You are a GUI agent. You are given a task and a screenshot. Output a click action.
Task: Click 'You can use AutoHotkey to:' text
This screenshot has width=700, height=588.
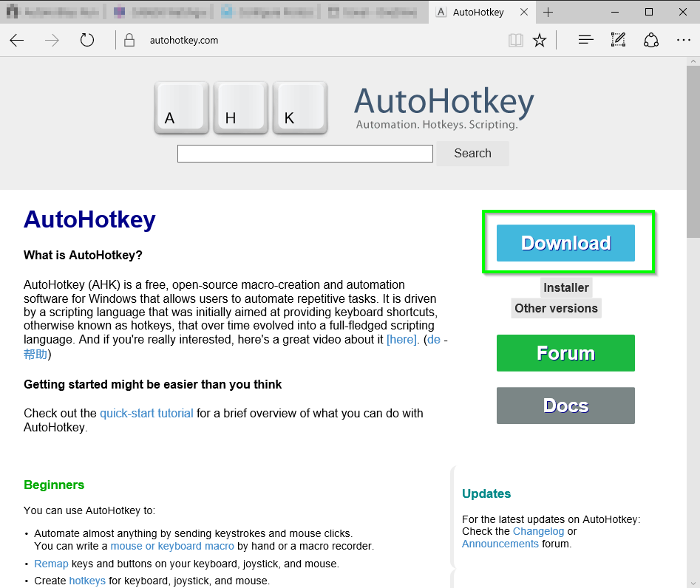tap(89, 510)
